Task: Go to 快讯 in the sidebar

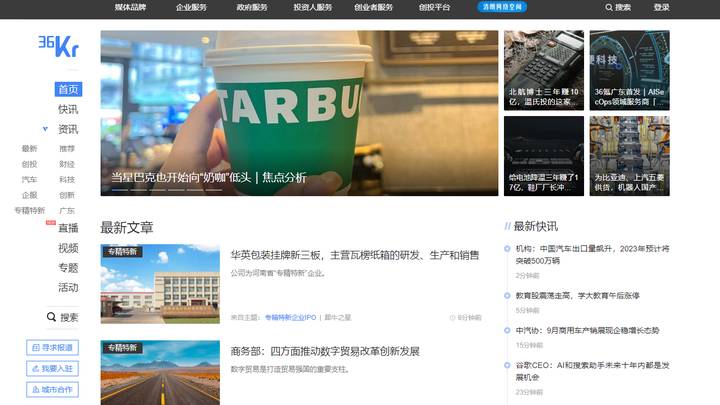Action: 68,109
